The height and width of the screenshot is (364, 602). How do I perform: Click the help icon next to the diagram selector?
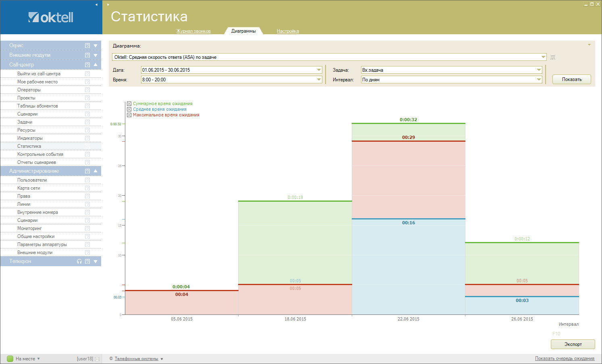(x=553, y=57)
